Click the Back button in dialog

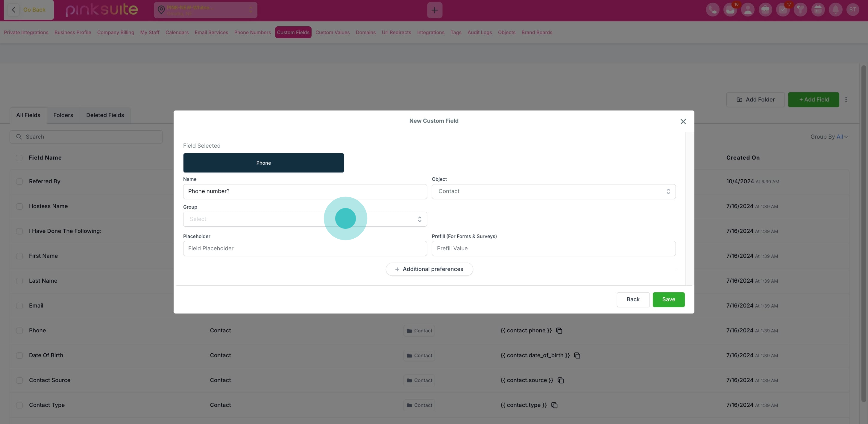(632, 300)
